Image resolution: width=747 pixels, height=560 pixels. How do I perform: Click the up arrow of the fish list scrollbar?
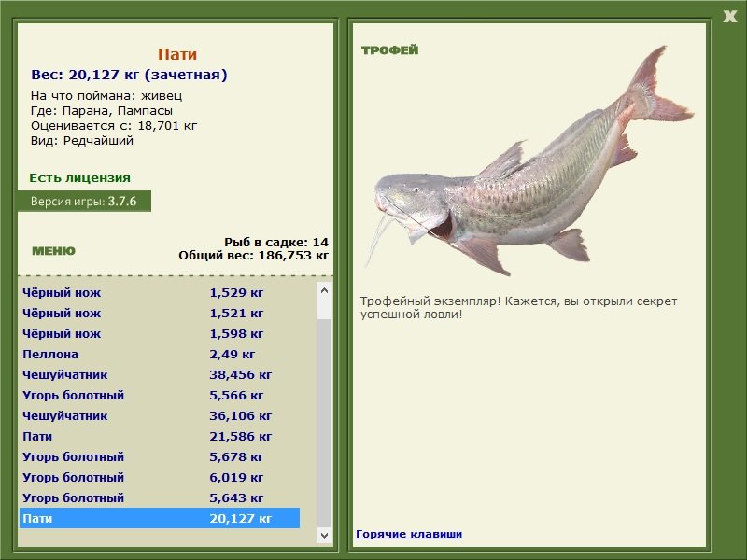click(324, 290)
